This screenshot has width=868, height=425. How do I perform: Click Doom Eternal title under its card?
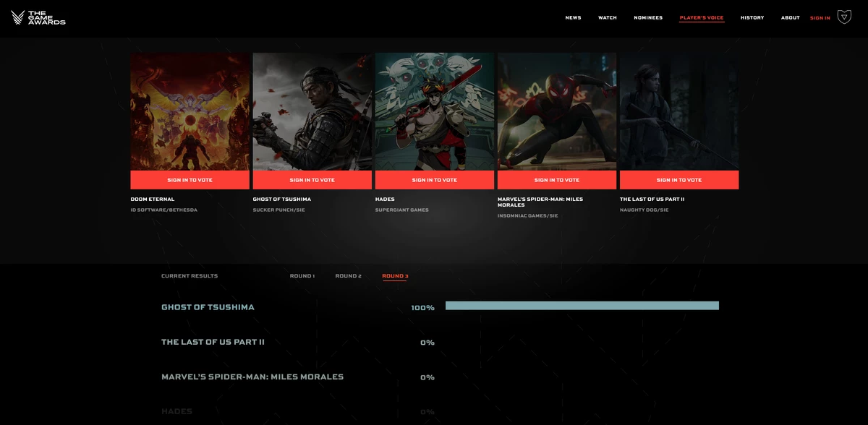(x=153, y=199)
